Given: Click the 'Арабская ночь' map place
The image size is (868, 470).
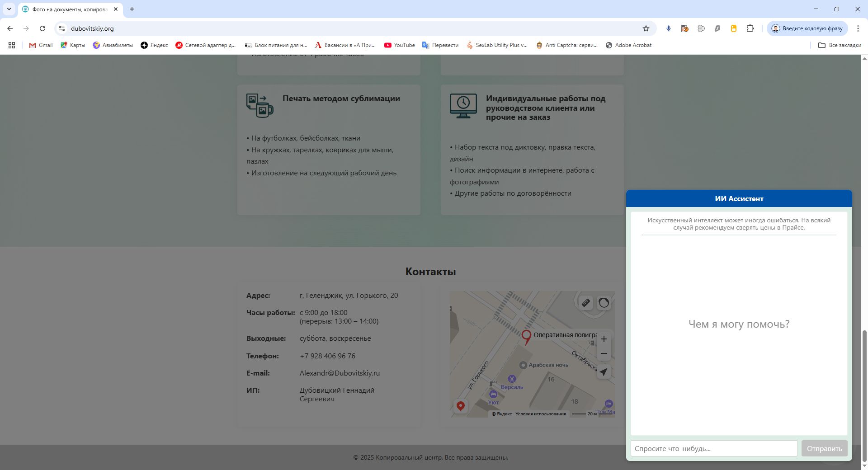Looking at the screenshot, I should pyautogui.click(x=544, y=365).
